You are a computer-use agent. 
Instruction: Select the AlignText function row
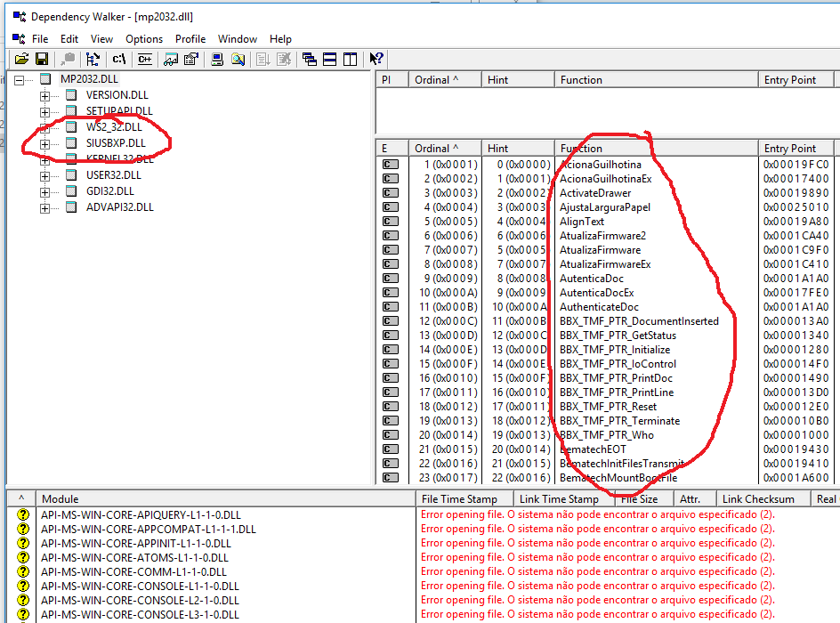coord(582,222)
